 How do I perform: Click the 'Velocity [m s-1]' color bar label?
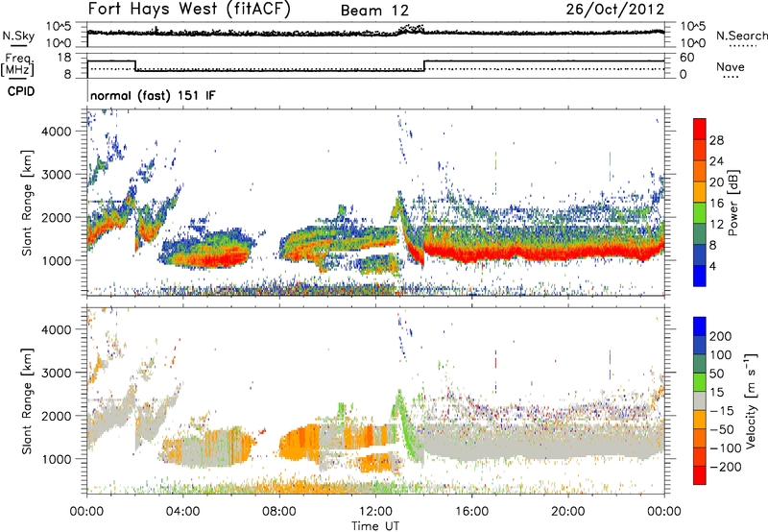pos(751,400)
